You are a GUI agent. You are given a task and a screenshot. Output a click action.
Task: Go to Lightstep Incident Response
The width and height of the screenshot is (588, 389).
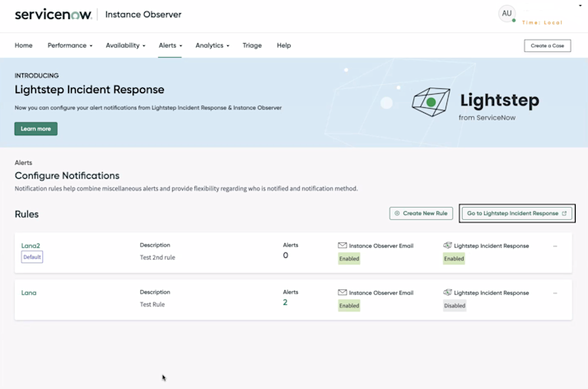pyautogui.click(x=516, y=213)
